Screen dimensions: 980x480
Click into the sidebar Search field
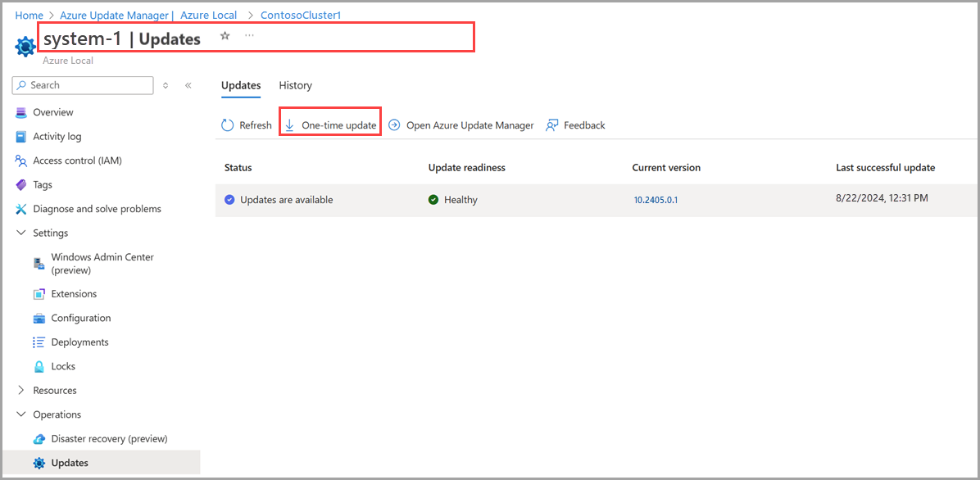(83, 86)
